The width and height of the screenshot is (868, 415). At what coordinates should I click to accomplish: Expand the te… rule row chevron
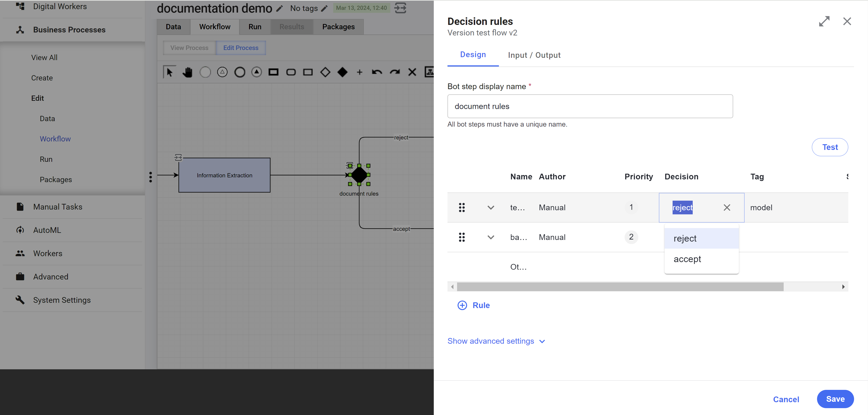coord(491,207)
